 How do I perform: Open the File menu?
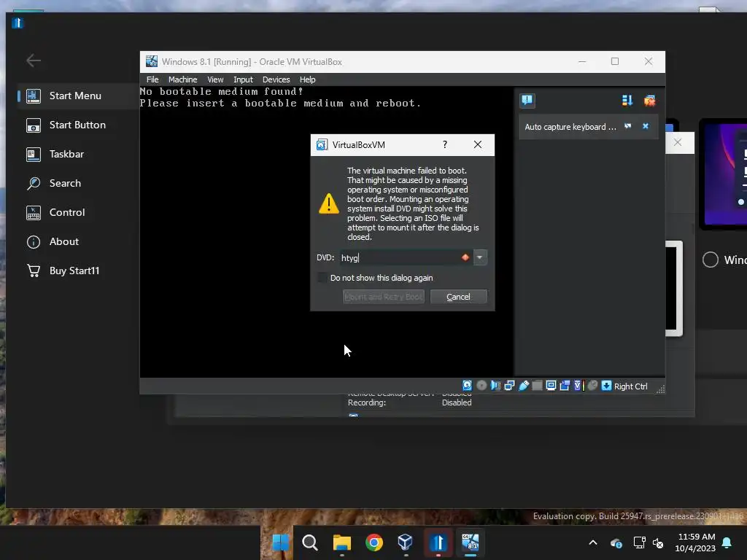click(x=152, y=79)
